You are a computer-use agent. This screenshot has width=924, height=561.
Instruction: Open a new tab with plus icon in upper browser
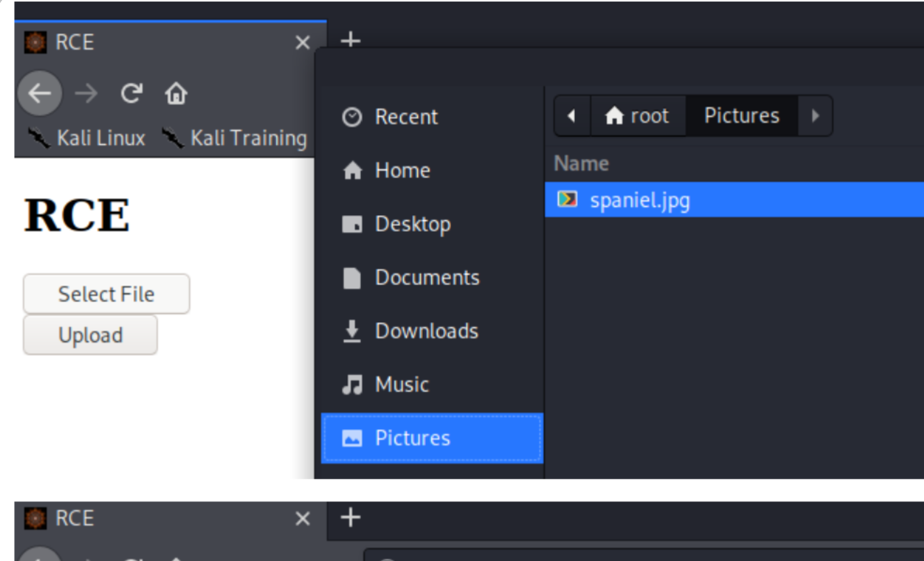coord(350,41)
